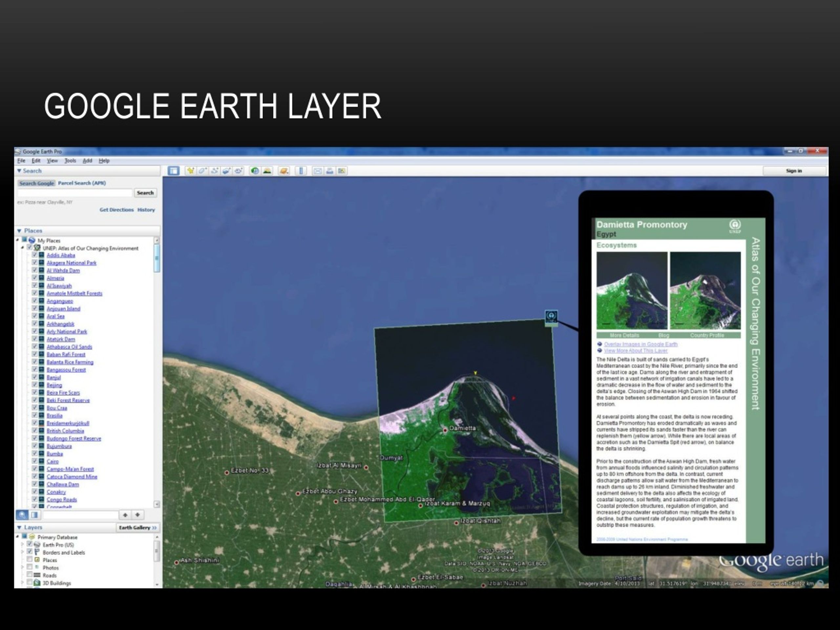Open the Akagera National Park link

[72, 263]
